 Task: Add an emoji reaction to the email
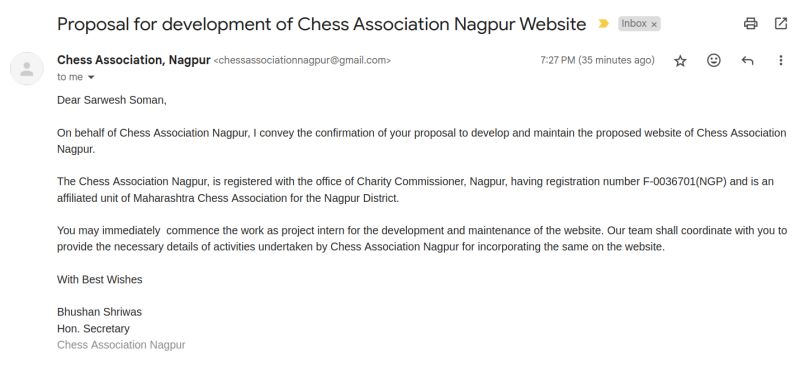tap(714, 61)
